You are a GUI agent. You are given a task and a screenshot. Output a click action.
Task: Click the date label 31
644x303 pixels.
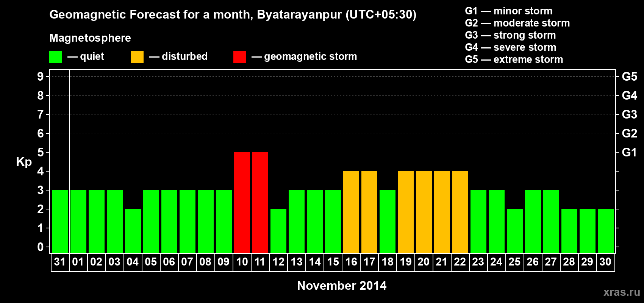pyautogui.click(x=60, y=262)
